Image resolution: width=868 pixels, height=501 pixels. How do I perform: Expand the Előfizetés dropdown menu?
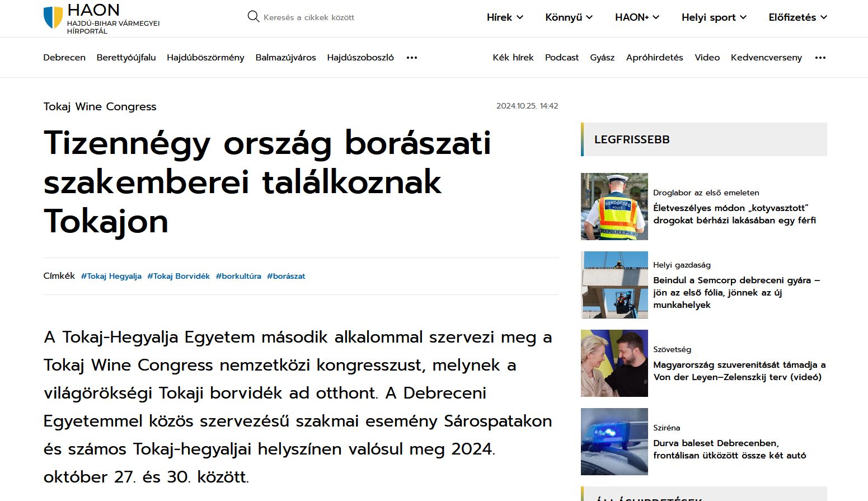(797, 17)
